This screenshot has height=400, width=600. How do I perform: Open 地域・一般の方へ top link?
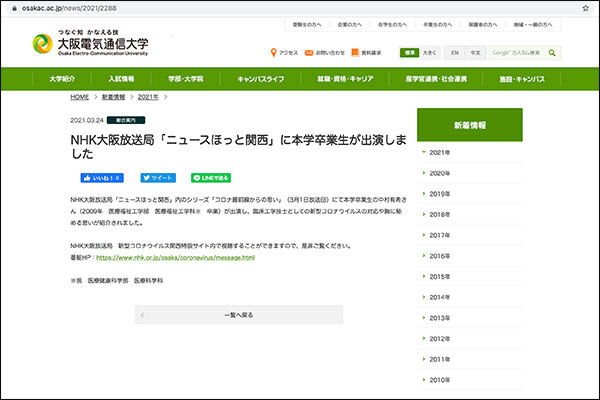pyautogui.click(x=533, y=24)
